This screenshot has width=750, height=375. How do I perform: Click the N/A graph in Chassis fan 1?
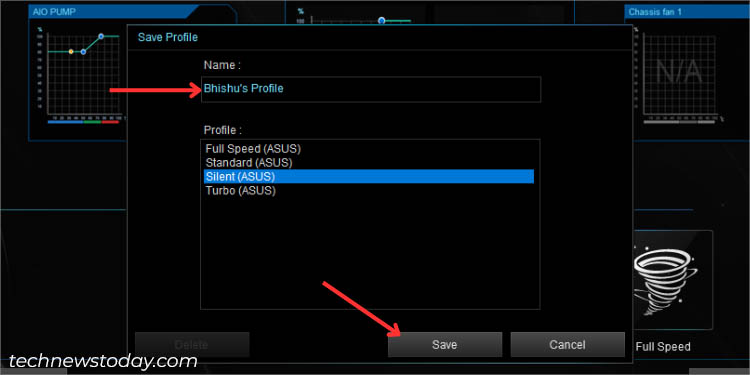click(x=679, y=74)
